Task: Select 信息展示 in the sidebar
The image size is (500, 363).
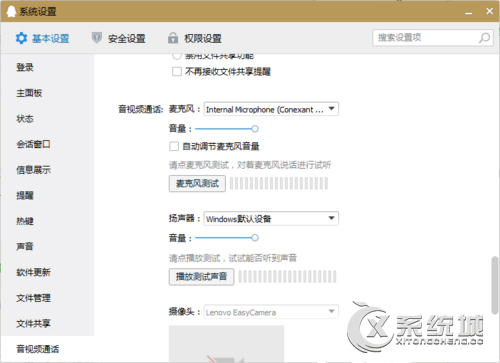Action: pyautogui.click(x=33, y=170)
